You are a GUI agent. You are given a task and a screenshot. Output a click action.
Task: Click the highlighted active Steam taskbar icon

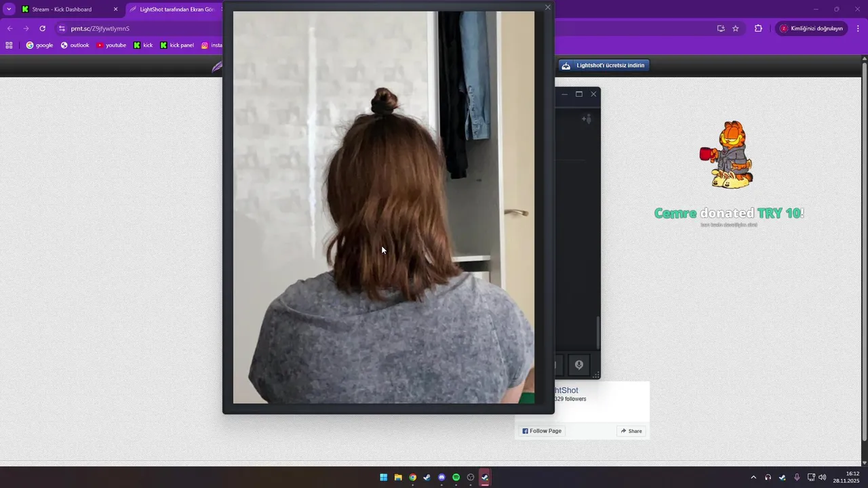[x=485, y=477]
